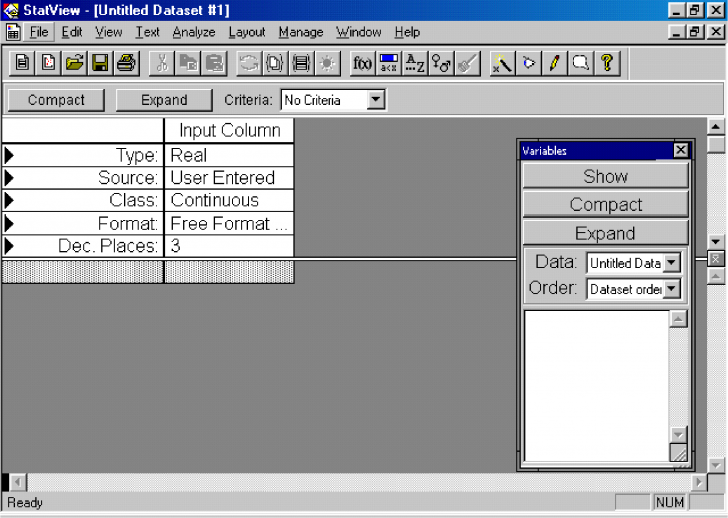The height and width of the screenshot is (518, 728).
Task: Open the Order dropdown showing Dataset order
Action: 671,289
